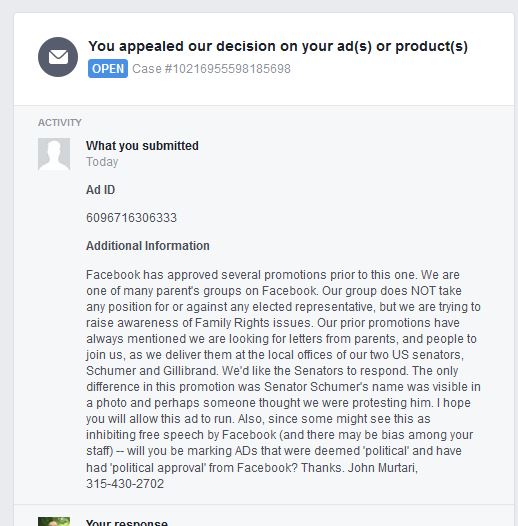Click the word "Gillibrand" in the message
This screenshot has width=518, height=526.
click(x=191, y=371)
